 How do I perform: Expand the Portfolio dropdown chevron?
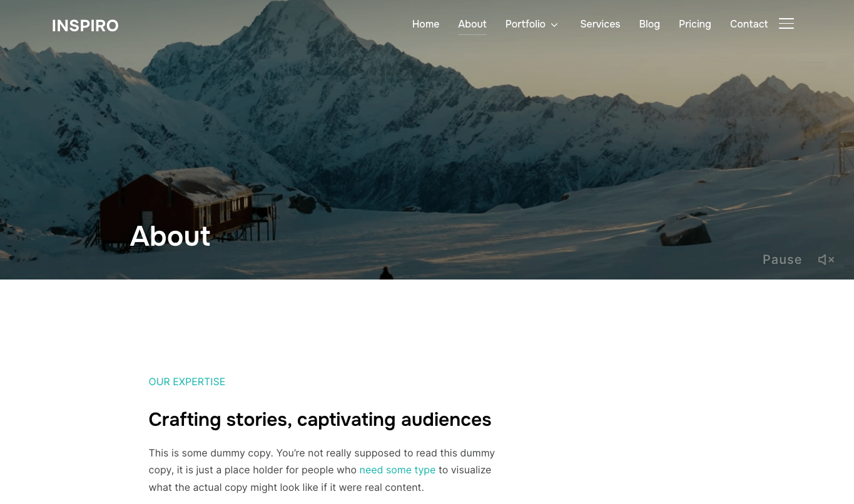tap(554, 25)
